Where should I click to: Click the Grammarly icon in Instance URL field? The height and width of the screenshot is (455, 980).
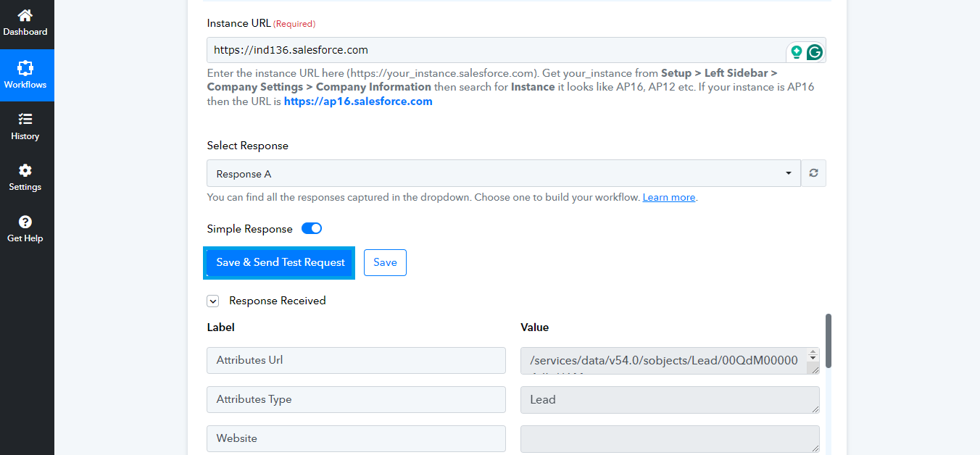[x=815, y=51]
